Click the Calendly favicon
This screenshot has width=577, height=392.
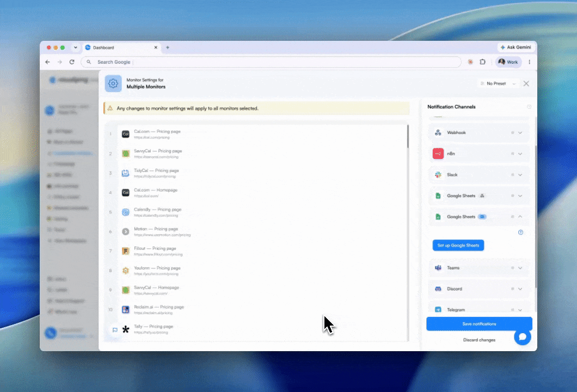coord(126,212)
